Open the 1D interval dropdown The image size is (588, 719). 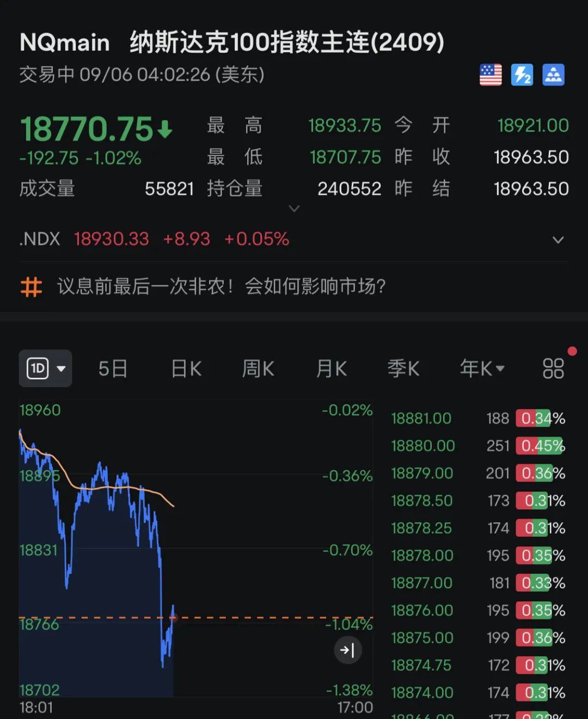click(45, 368)
